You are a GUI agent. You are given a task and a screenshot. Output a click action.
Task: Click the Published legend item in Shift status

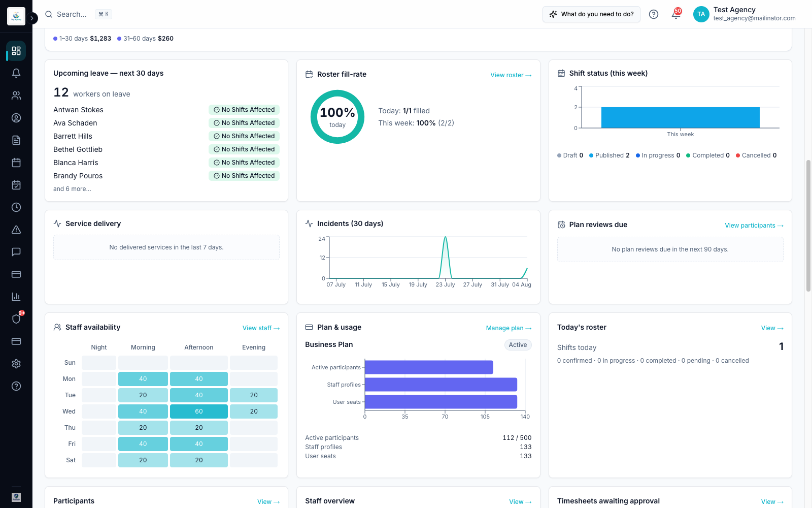[x=609, y=155]
